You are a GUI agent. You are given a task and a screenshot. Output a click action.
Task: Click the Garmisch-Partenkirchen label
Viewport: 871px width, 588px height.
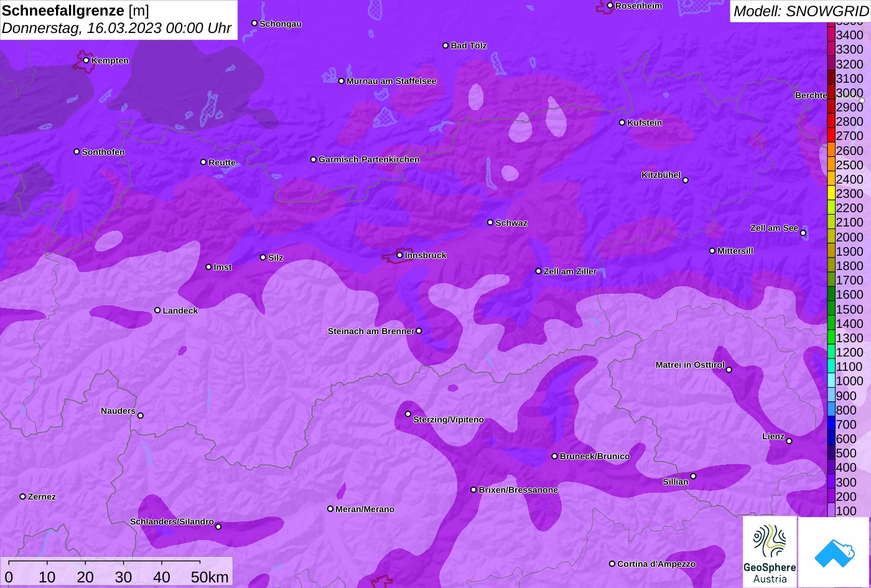point(369,160)
